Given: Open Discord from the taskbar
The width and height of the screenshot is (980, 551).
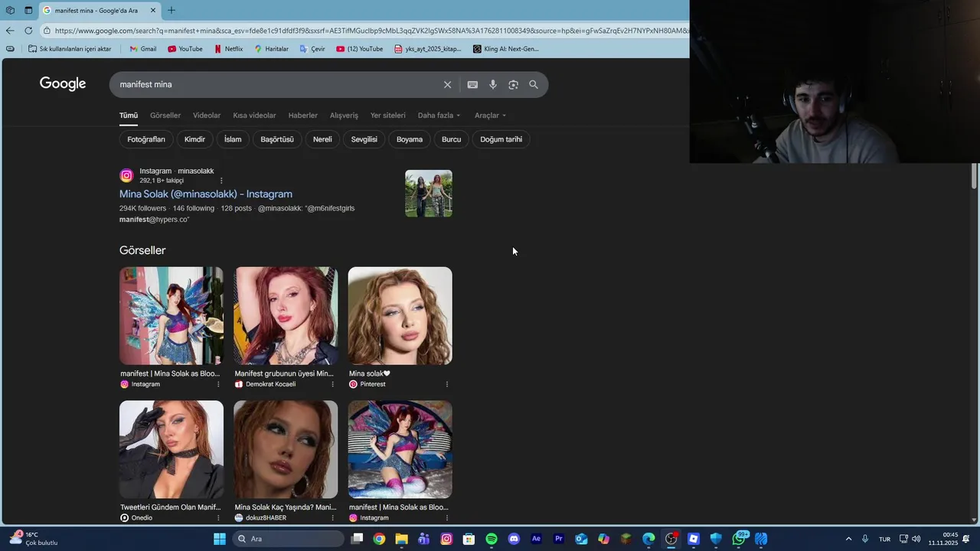Looking at the screenshot, I should [x=514, y=539].
